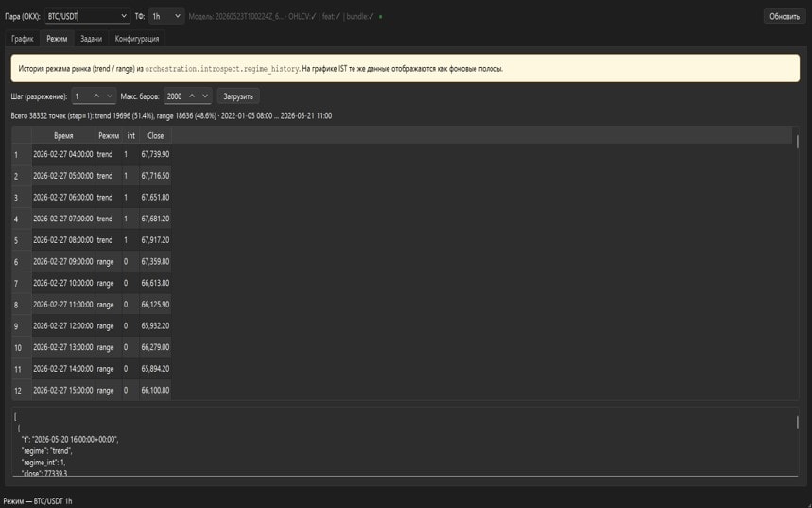Click the int cell in the 10:00:00 row
Screen dimensions: 812x508
point(131,283)
